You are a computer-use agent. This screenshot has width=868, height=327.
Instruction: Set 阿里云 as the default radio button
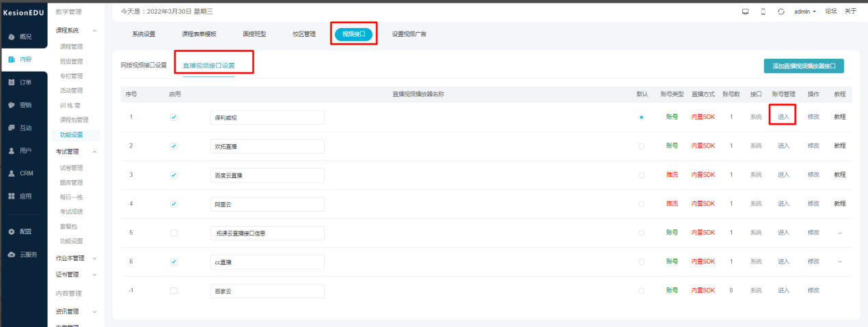[640, 204]
